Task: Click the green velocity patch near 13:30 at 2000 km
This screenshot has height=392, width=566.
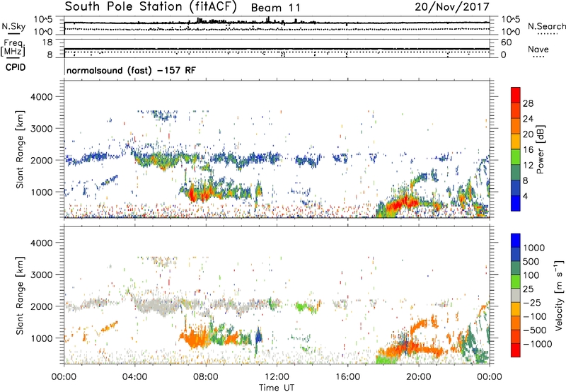Action: [x=301, y=306]
